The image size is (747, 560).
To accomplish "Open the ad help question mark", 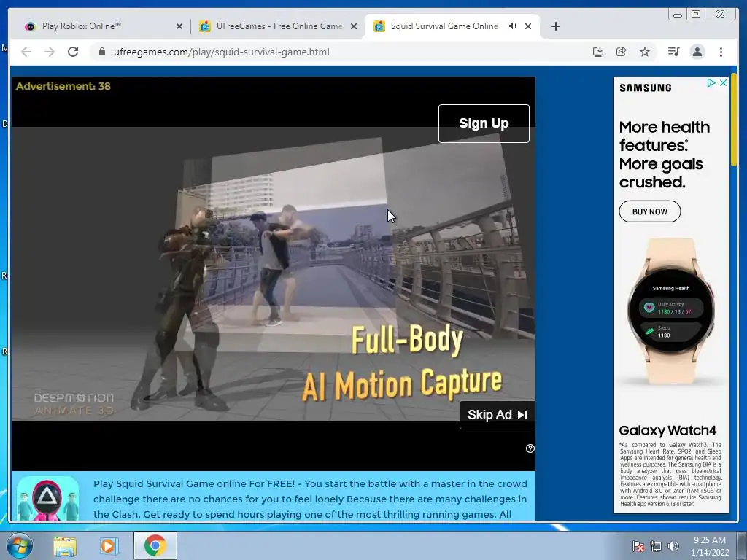I will pyautogui.click(x=530, y=448).
